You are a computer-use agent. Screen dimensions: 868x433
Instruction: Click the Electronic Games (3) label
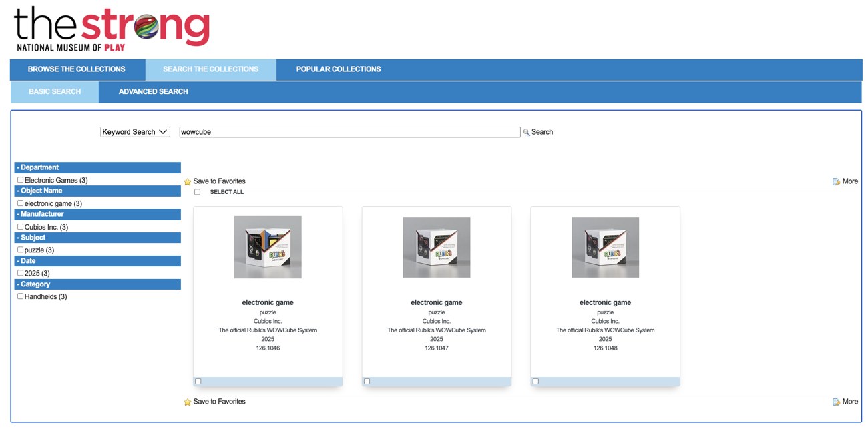point(56,181)
